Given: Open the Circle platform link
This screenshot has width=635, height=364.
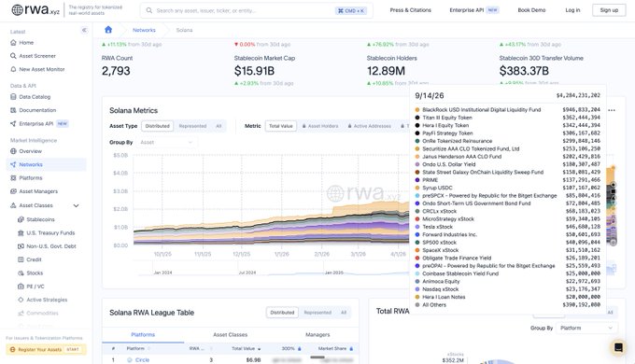Looking at the screenshot, I should [142, 360].
